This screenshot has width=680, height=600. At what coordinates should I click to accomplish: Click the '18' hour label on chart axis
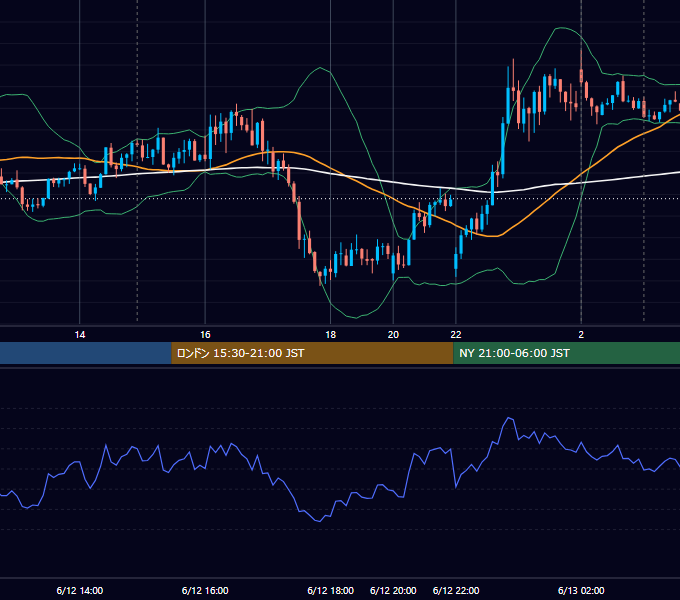(x=330, y=335)
